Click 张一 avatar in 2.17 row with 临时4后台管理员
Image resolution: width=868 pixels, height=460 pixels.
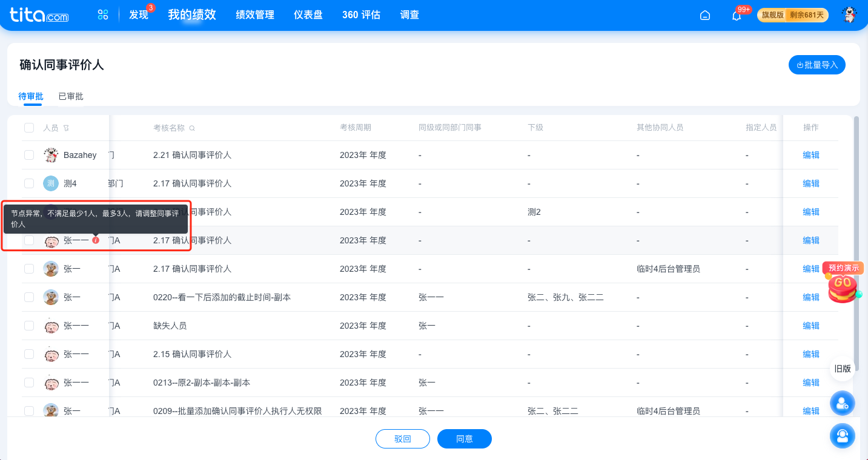(x=51, y=269)
